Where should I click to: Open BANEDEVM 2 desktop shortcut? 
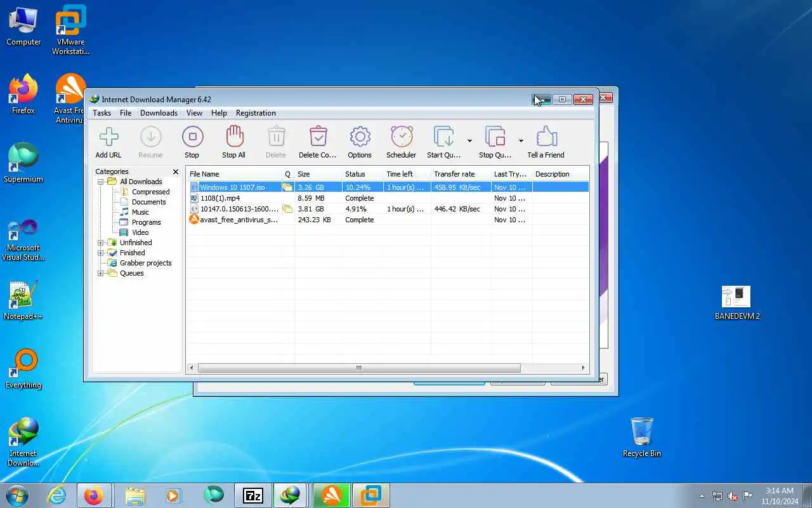737,303
